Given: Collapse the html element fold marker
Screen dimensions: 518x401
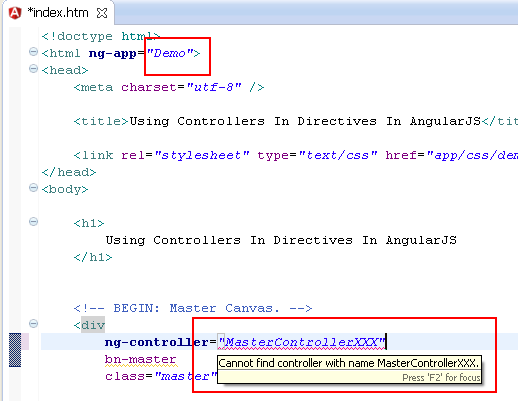Looking at the screenshot, I should pos(33,52).
